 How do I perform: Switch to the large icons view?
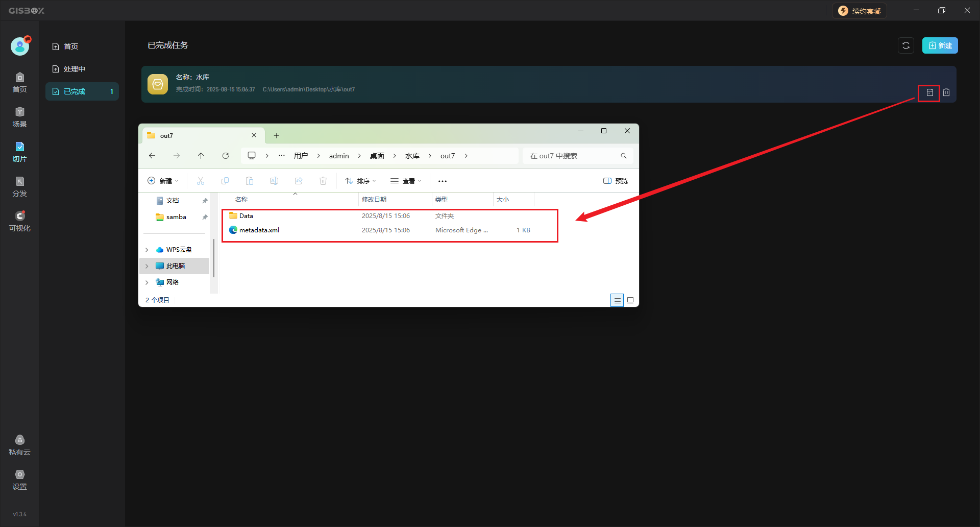(x=630, y=300)
